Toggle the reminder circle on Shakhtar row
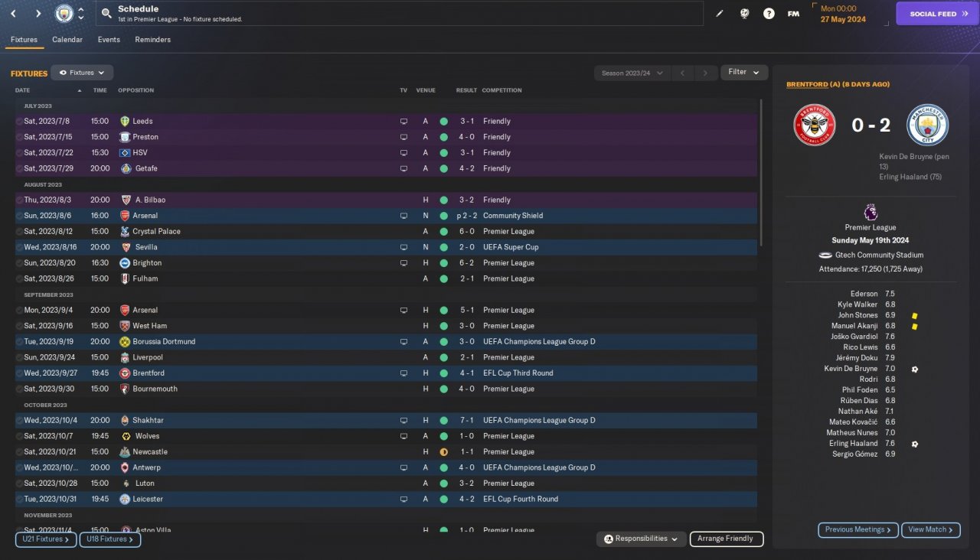 (19, 420)
